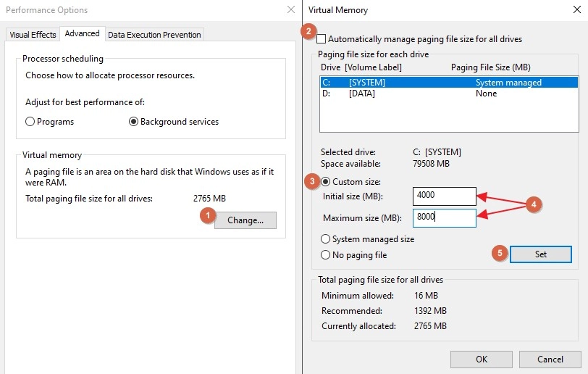Toggle Automatically manage paging file size checkbox
Screen dimensions: 588x374
321,39
